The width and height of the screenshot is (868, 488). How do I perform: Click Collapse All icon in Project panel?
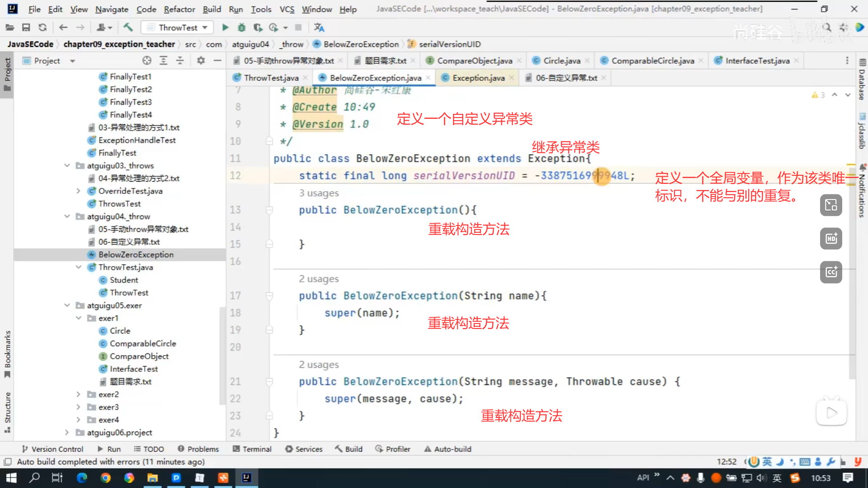(180, 61)
